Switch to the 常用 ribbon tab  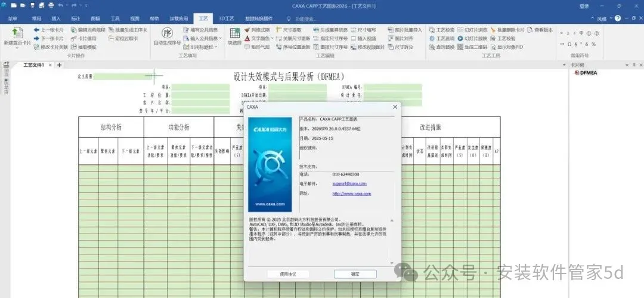point(36,19)
